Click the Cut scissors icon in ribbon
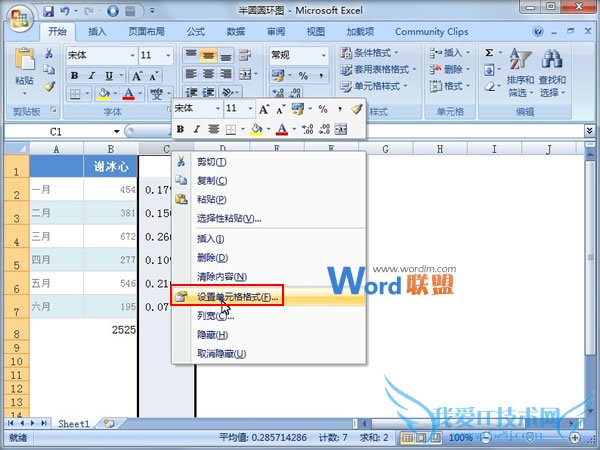Image resolution: width=600 pixels, height=450 pixels. tap(49, 53)
